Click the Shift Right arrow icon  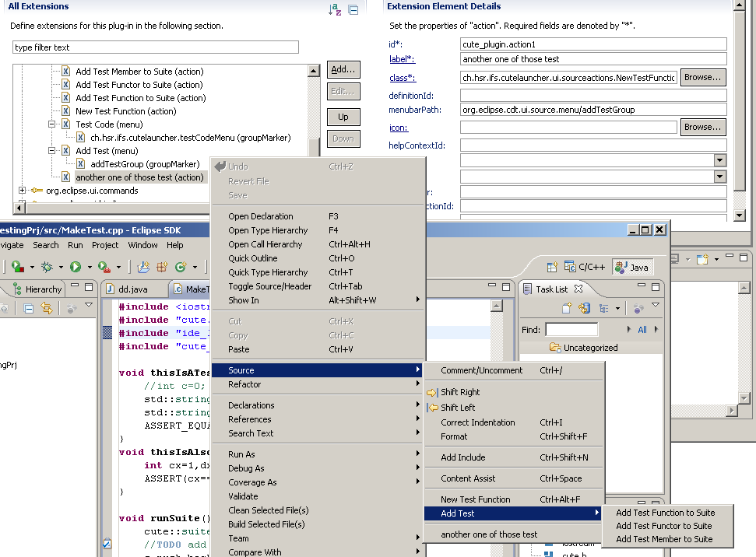pos(432,393)
